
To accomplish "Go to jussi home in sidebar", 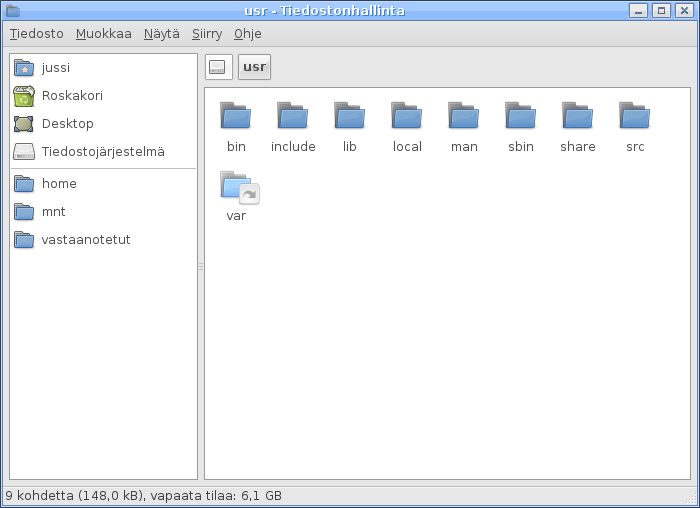I will pos(56,68).
